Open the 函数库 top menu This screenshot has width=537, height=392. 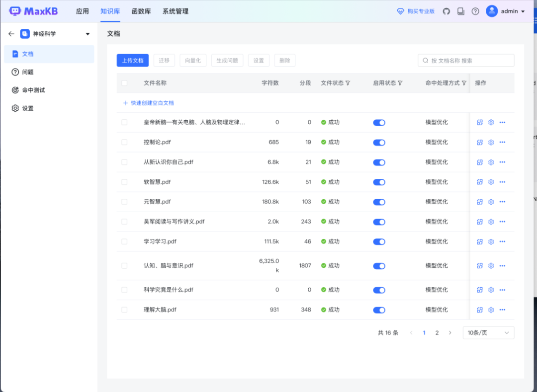(x=141, y=11)
